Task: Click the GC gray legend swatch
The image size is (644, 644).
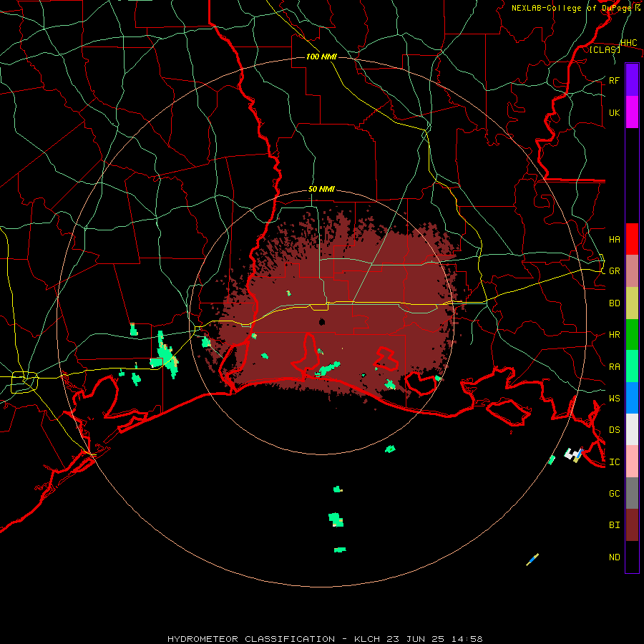Action: click(632, 493)
